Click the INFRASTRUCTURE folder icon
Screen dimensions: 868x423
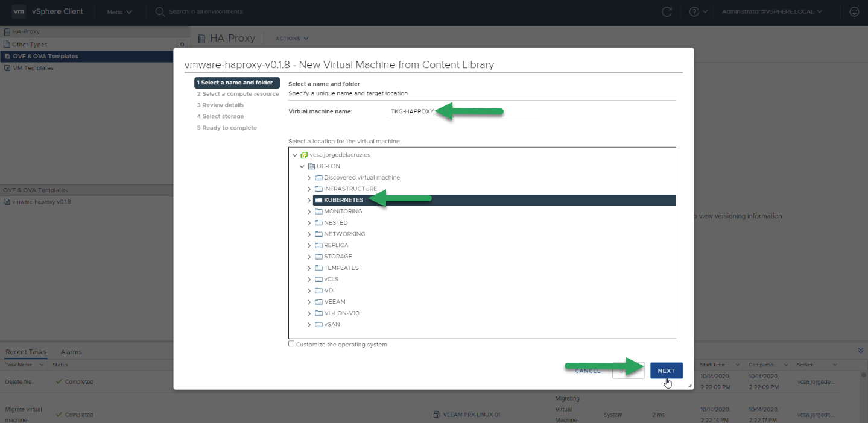318,189
